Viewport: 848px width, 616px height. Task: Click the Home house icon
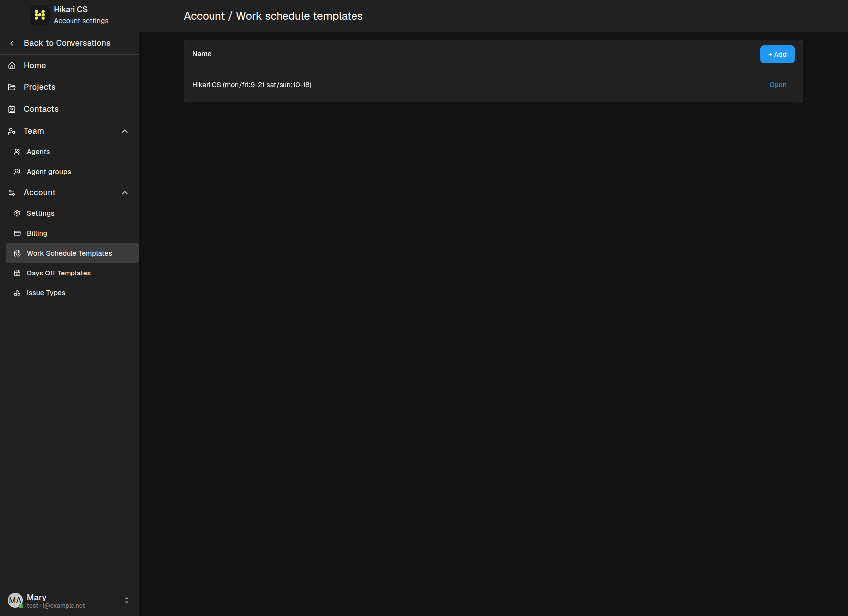pyautogui.click(x=12, y=66)
